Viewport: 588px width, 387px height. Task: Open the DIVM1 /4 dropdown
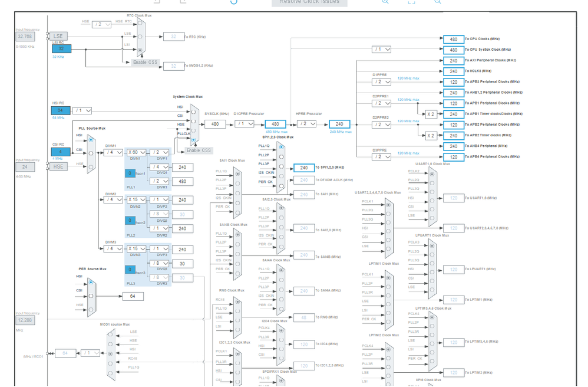click(113, 152)
